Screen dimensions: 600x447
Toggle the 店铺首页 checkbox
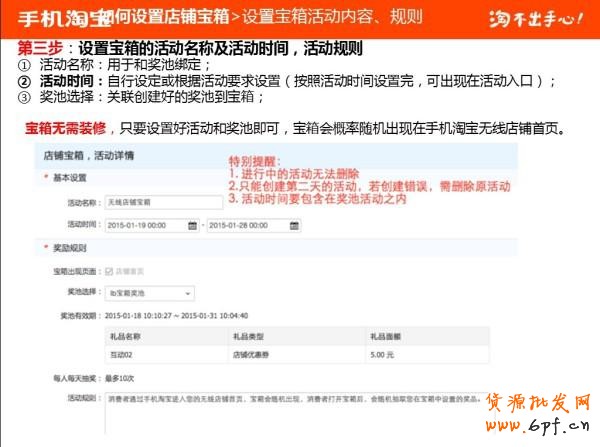pos(109,270)
